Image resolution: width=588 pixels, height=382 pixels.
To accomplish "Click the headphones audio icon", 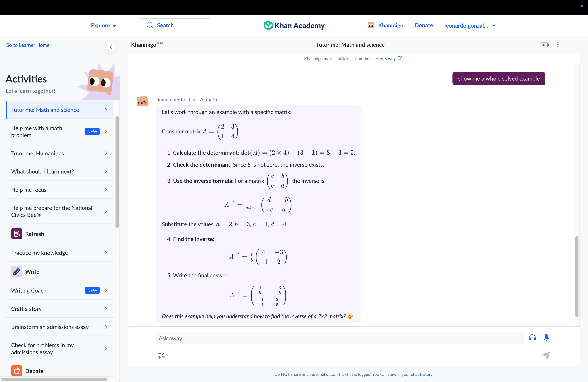I will coord(532,337).
